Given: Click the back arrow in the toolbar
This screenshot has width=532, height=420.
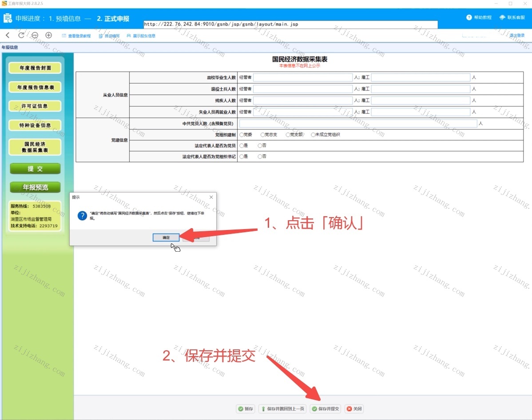Looking at the screenshot, I should (8, 35).
